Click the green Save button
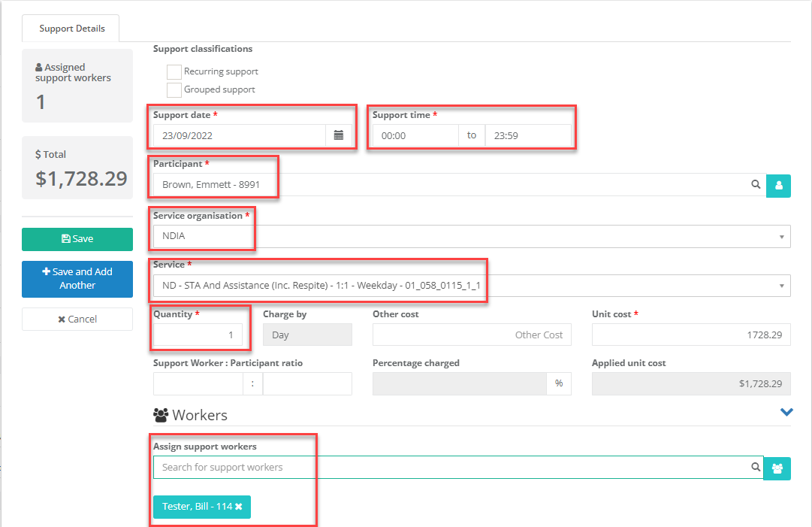The image size is (812, 527). click(77, 239)
